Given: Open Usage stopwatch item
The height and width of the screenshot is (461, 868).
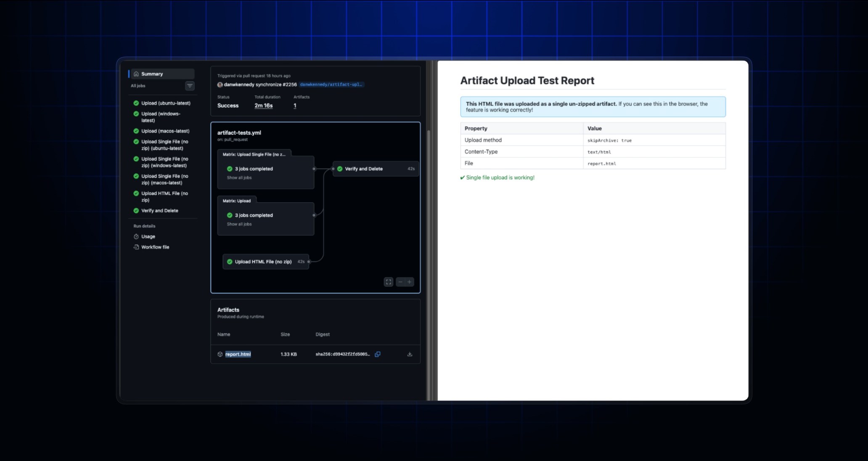Looking at the screenshot, I should pyautogui.click(x=148, y=236).
